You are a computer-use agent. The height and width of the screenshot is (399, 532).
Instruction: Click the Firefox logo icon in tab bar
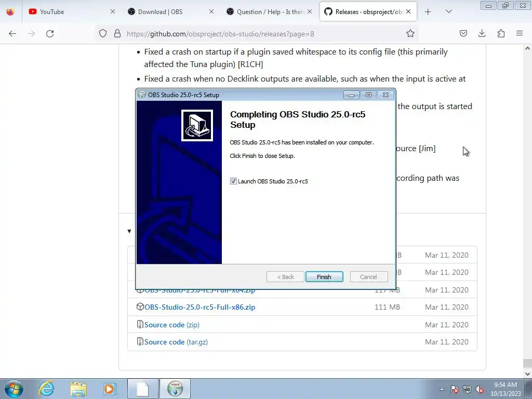tap(10, 12)
